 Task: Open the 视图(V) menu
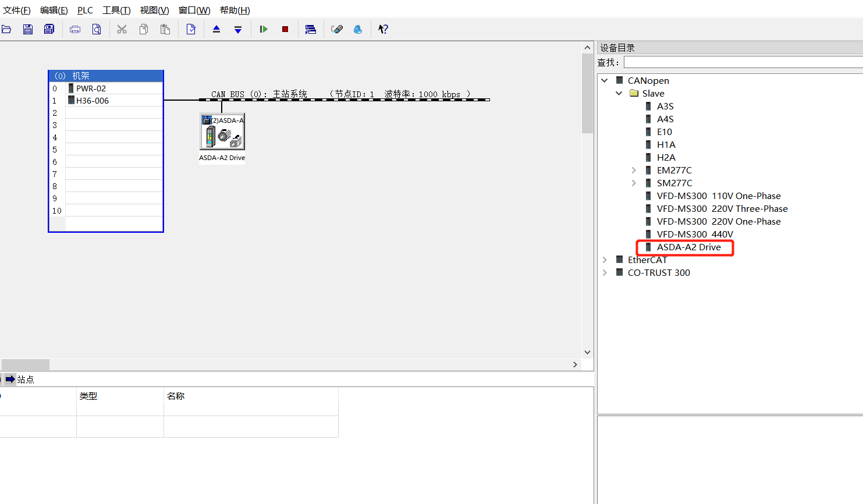[x=154, y=10]
